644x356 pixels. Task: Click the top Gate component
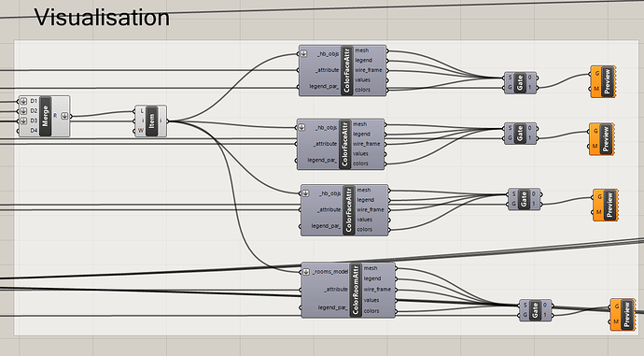click(521, 82)
